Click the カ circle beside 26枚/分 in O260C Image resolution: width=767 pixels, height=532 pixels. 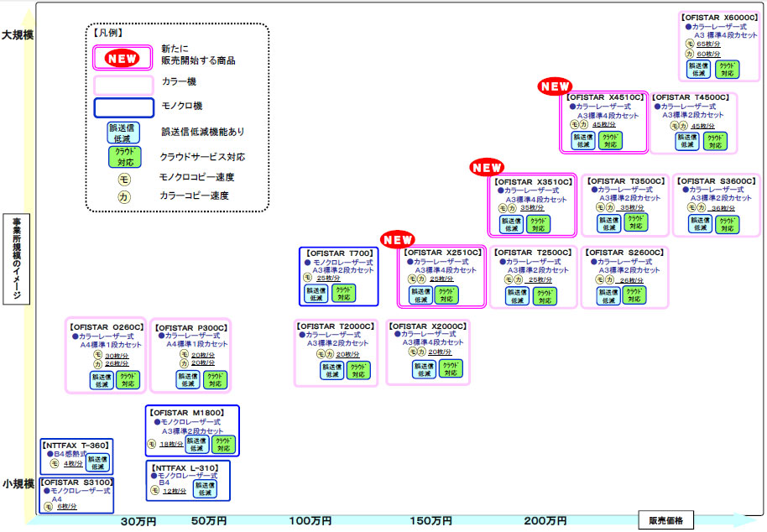[x=98, y=364]
